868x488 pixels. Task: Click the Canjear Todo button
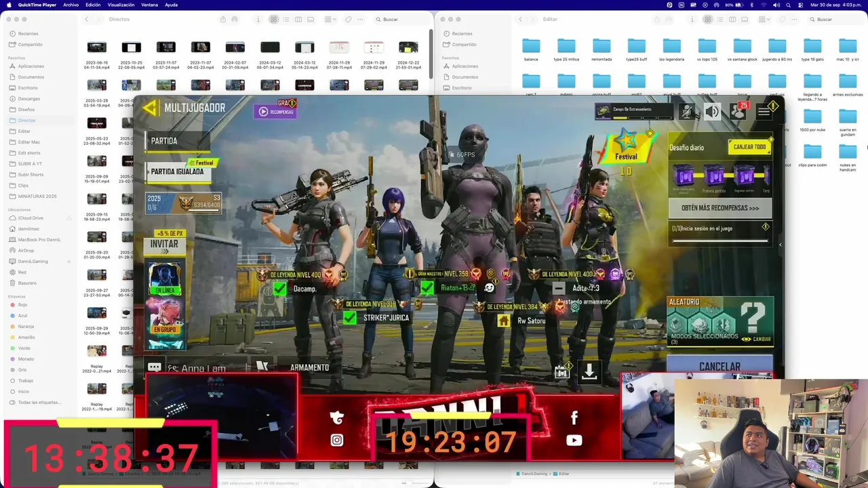coord(749,147)
